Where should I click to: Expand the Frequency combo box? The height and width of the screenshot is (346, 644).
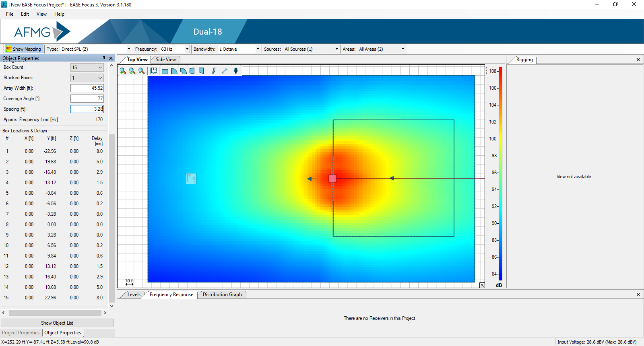pyautogui.click(x=187, y=49)
